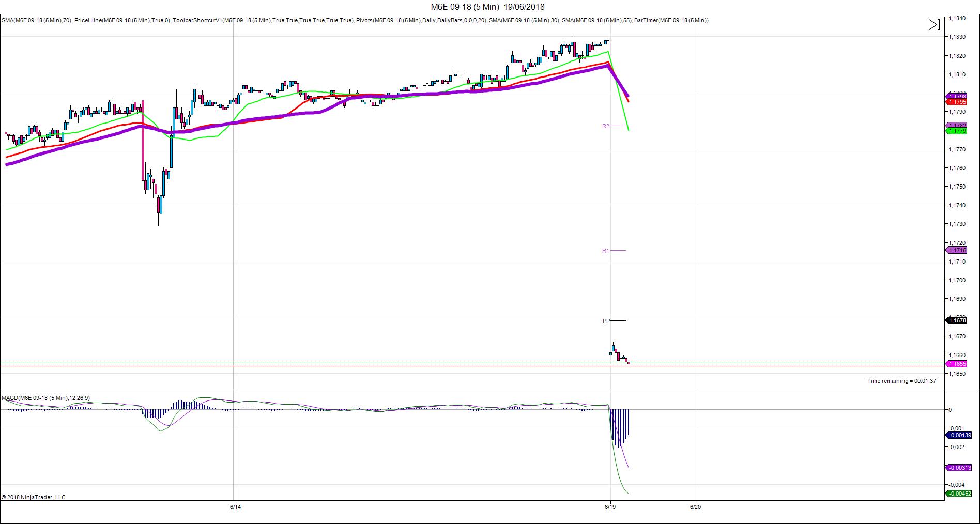Click the 1,1730 price axis label
The width and height of the screenshot is (980, 524).
[957, 224]
